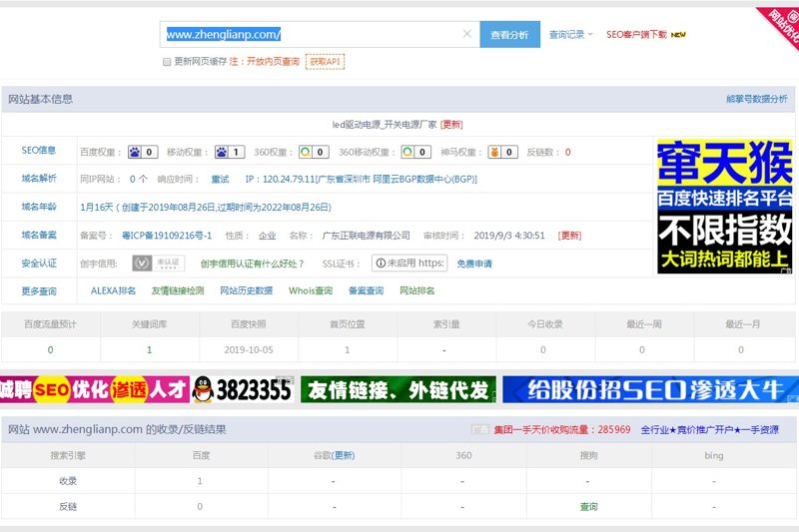Image resolution: width=799 pixels, height=532 pixels.
Task: Click 重试 for response time
Action: pos(220,180)
